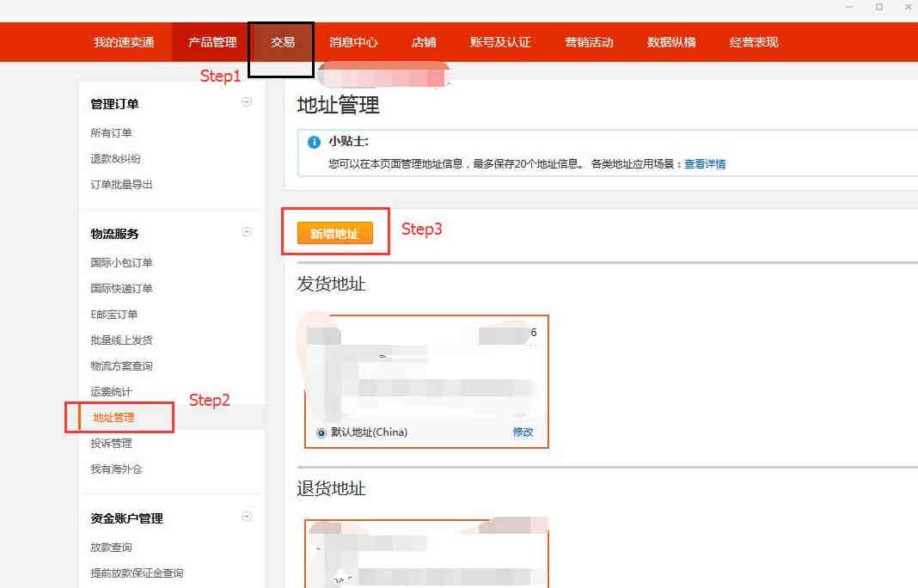Open 订单批量导出
The height and width of the screenshot is (588, 918).
(121, 185)
